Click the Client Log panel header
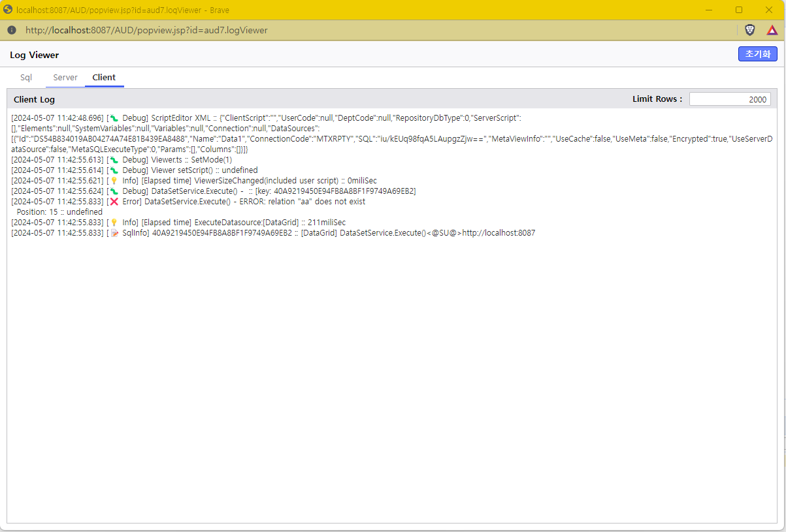Viewport: 786px width, 532px height. click(35, 99)
